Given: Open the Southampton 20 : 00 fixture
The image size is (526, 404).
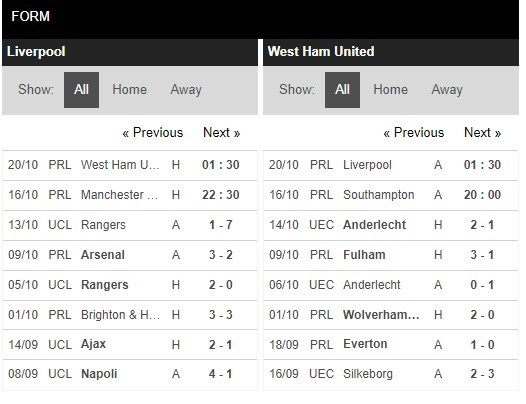Looking at the screenshot, I should [x=391, y=195].
